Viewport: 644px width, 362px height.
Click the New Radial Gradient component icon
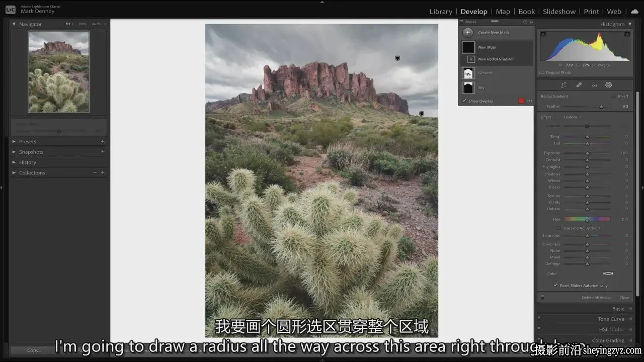point(471,59)
